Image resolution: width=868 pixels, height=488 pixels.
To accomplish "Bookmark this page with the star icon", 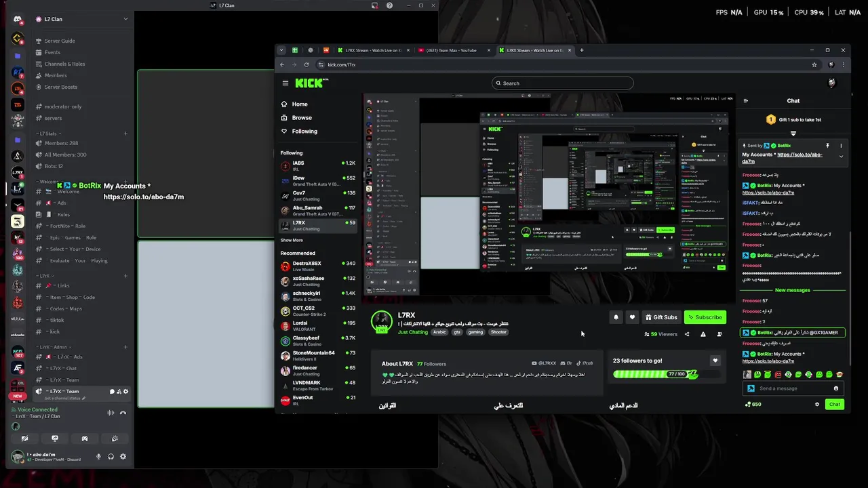I will tap(814, 64).
